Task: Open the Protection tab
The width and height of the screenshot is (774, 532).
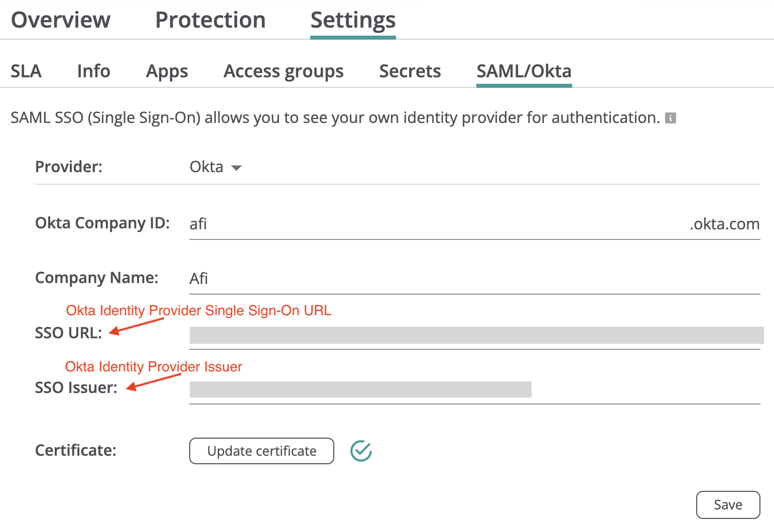Action: (x=210, y=20)
